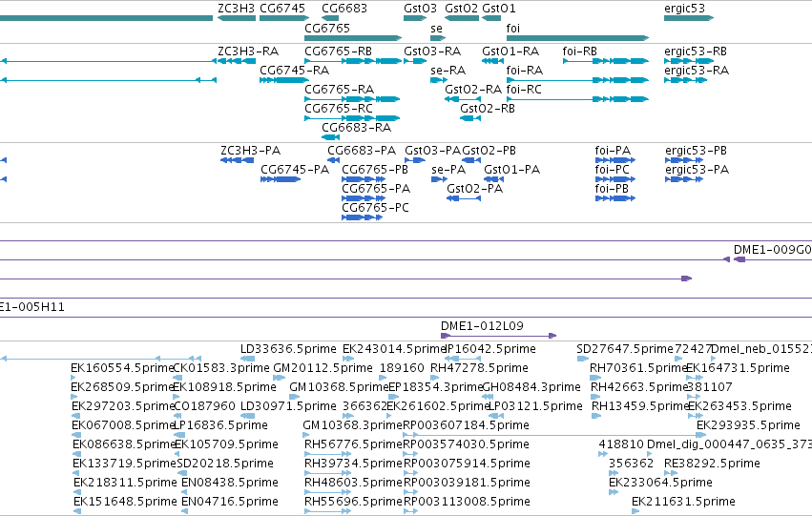Open the ergic53-RB transcript label
This screenshot has height=516, width=812.
696,52
